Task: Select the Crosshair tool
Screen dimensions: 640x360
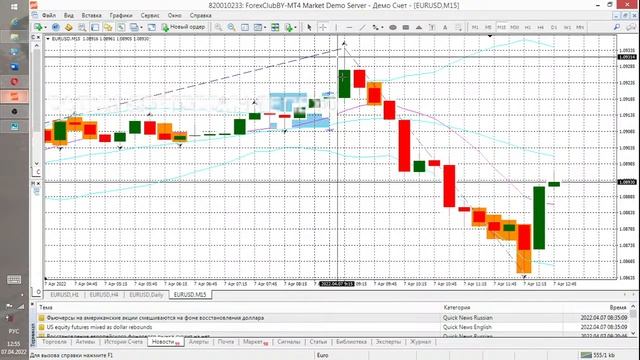Action: tap(323, 27)
